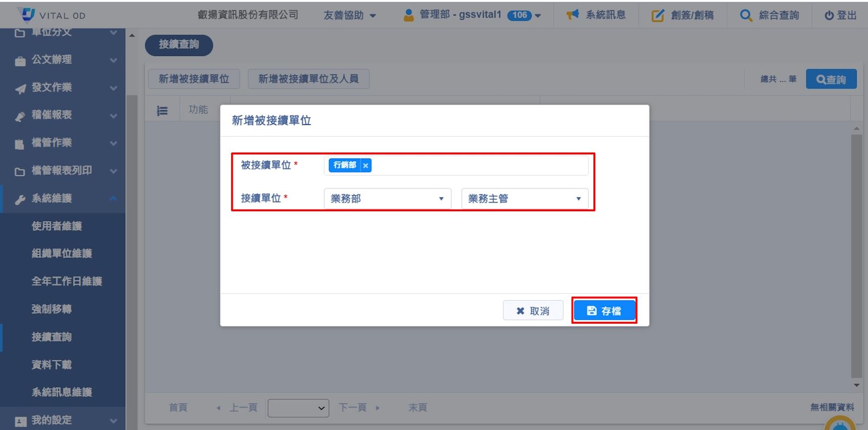Image resolution: width=868 pixels, height=430 pixels.
Task: Click the 綜合查詢 magnifier icon
Action: tap(746, 15)
